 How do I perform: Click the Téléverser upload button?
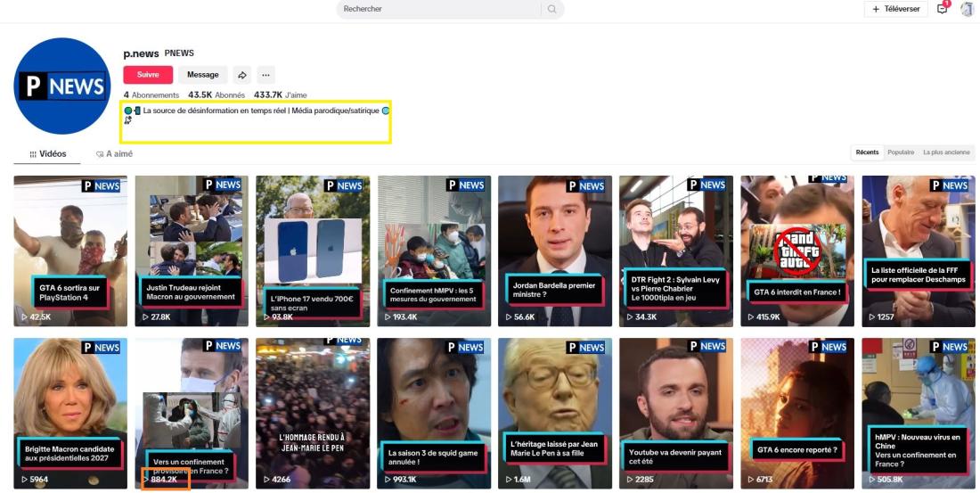pyautogui.click(x=895, y=9)
